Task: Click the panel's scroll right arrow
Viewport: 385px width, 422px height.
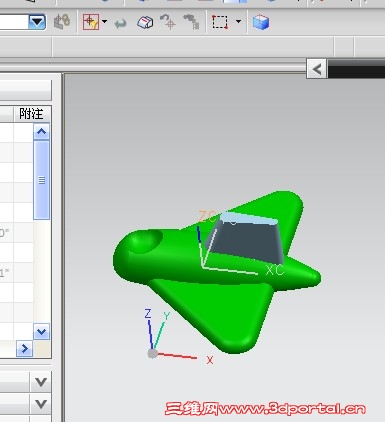Action: 24,349
